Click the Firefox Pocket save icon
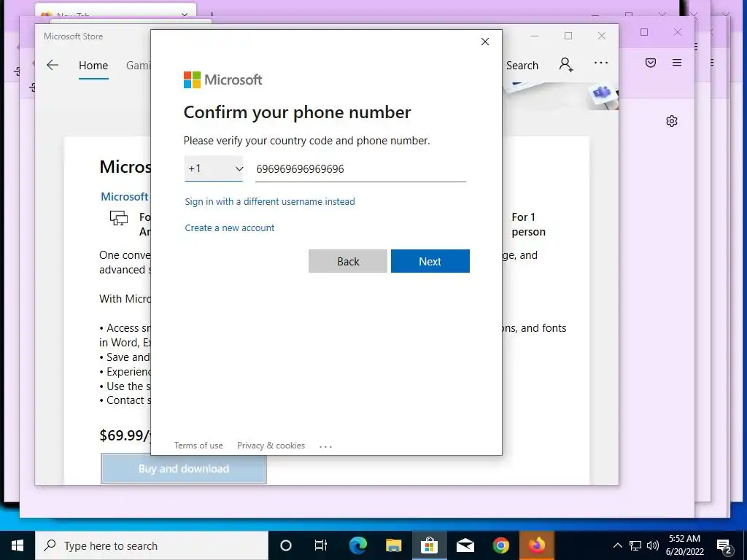 (x=651, y=63)
